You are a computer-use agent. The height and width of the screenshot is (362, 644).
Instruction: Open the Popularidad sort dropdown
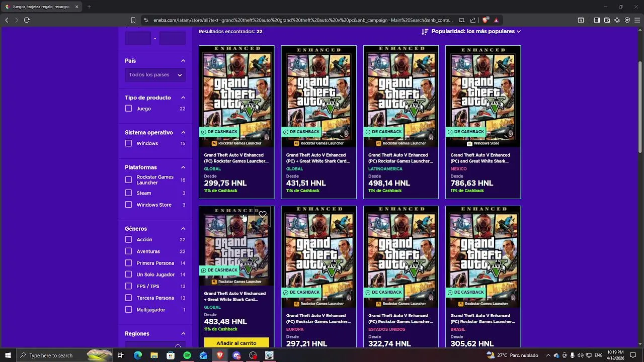point(476,31)
